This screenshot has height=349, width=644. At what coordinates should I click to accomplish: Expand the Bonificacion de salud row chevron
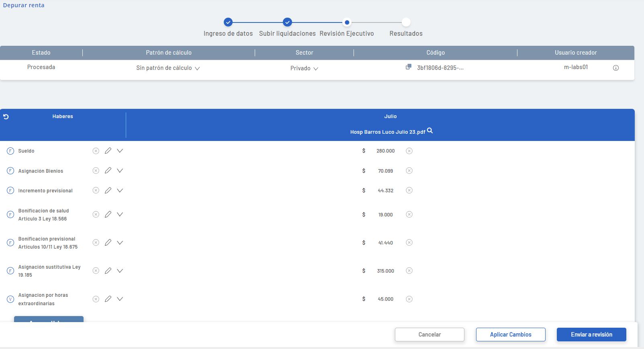120,214
